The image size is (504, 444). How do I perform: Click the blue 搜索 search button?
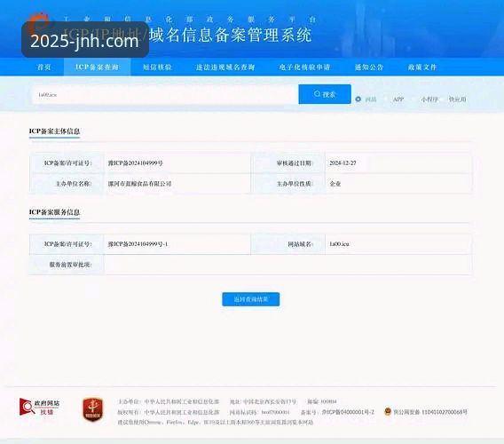click(325, 94)
